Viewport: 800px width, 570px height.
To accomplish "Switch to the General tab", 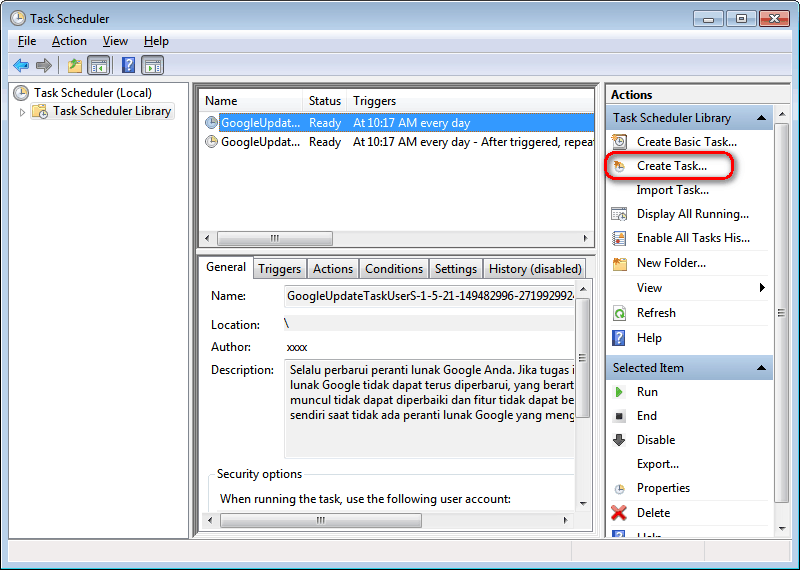I will coord(226,267).
